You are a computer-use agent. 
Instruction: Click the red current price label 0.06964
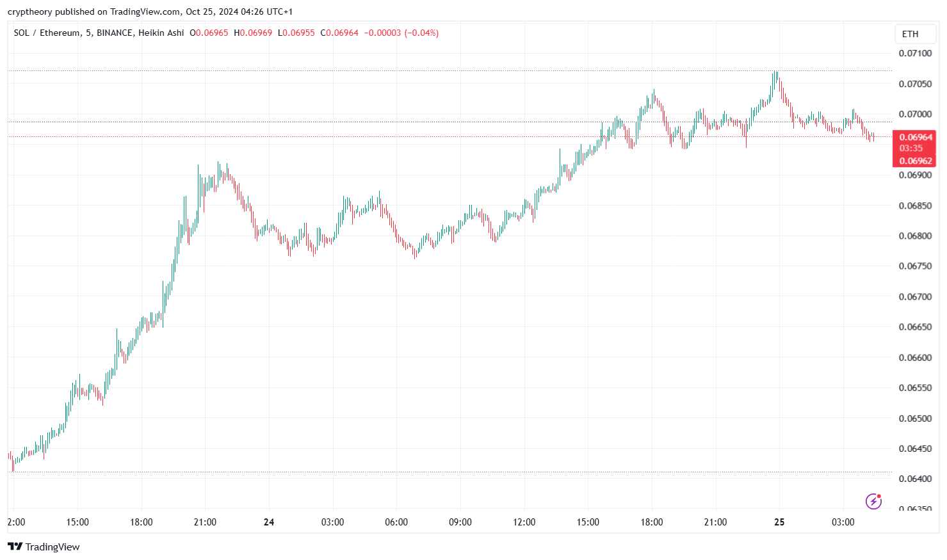(x=916, y=137)
